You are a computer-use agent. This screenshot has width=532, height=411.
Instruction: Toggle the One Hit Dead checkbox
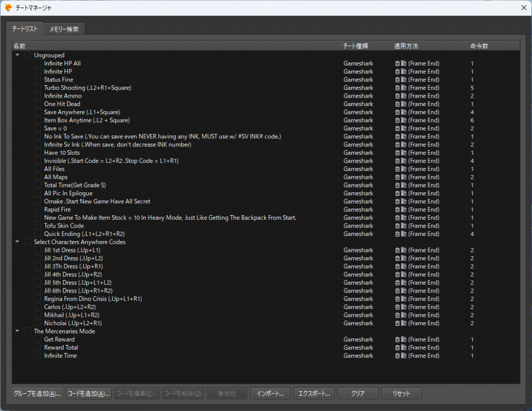point(37,104)
